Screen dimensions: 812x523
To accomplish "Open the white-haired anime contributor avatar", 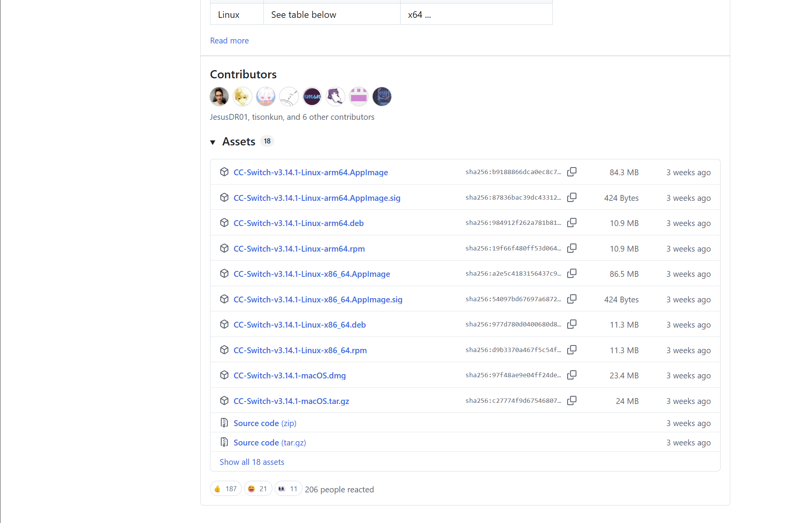I will (266, 97).
